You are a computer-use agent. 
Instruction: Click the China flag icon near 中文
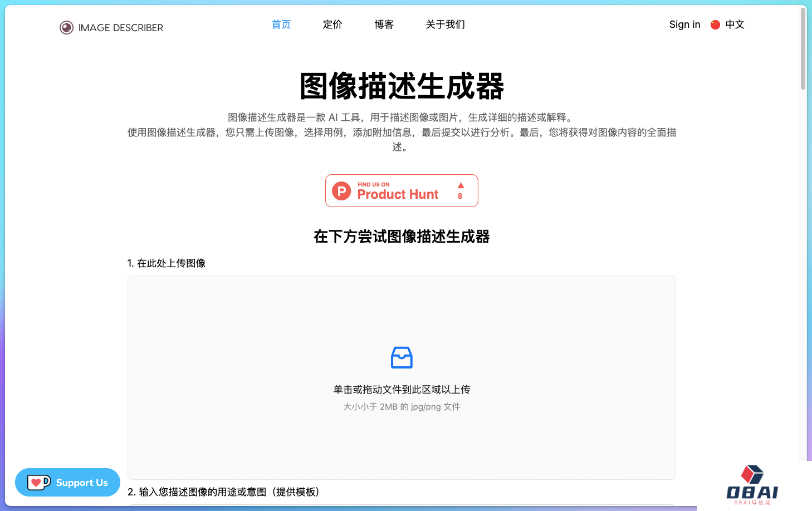[715, 24]
